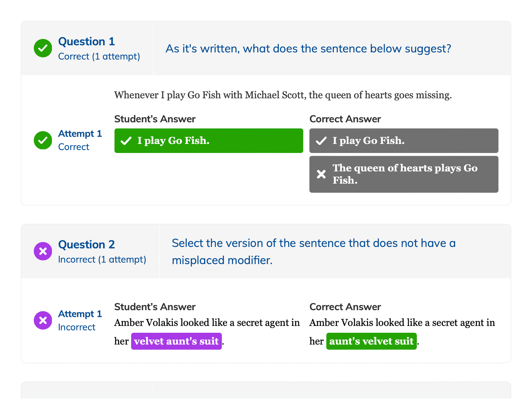Click "Correct (1 attempt)" status under Question 1
The image size is (532, 399).
(99, 56)
